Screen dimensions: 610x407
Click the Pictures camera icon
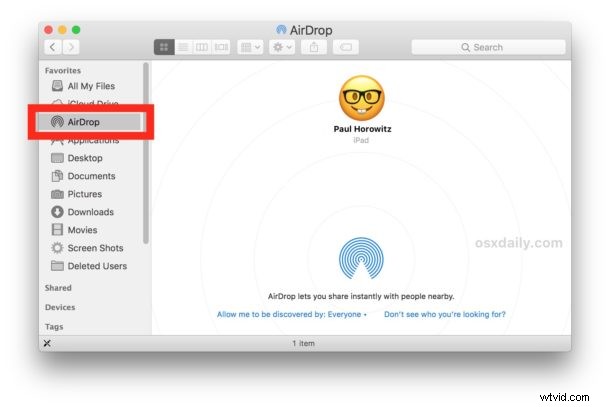point(57,194)
